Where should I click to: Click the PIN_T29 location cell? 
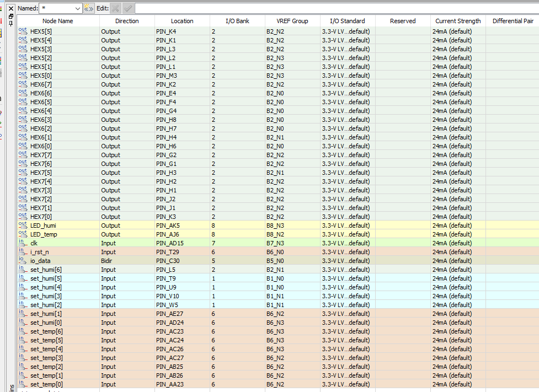pyautogui.click(x=182, y=252)
